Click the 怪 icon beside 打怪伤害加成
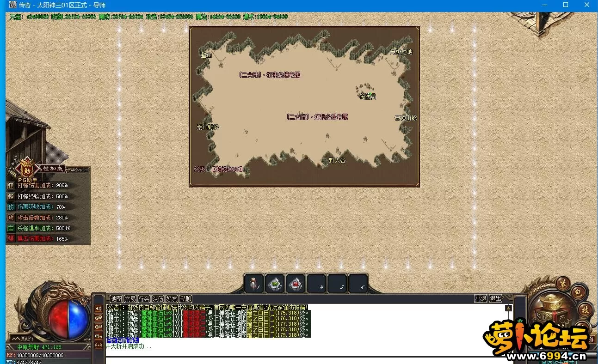This screenshot has height=364, width=598. click(11, 185)
